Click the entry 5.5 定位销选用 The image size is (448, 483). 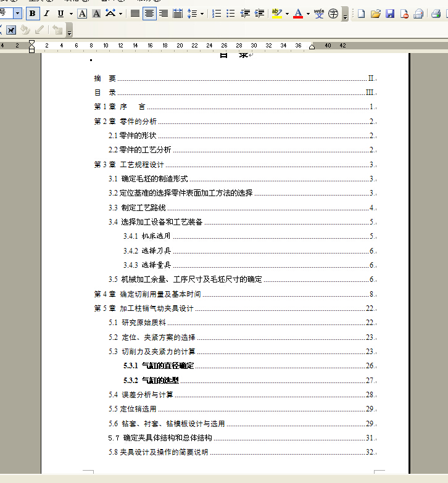[x=132, y=409]
